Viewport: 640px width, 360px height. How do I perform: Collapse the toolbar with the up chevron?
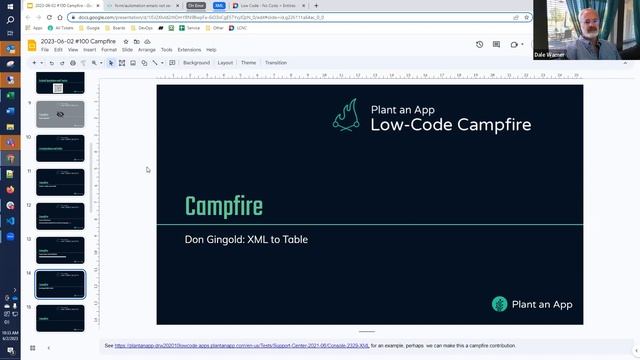coord(625,63)
